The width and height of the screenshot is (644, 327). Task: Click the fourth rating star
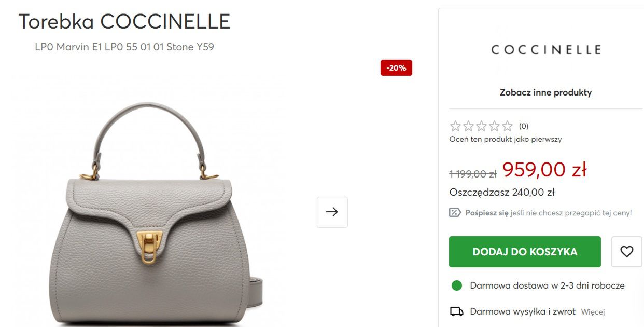[494, 126]
